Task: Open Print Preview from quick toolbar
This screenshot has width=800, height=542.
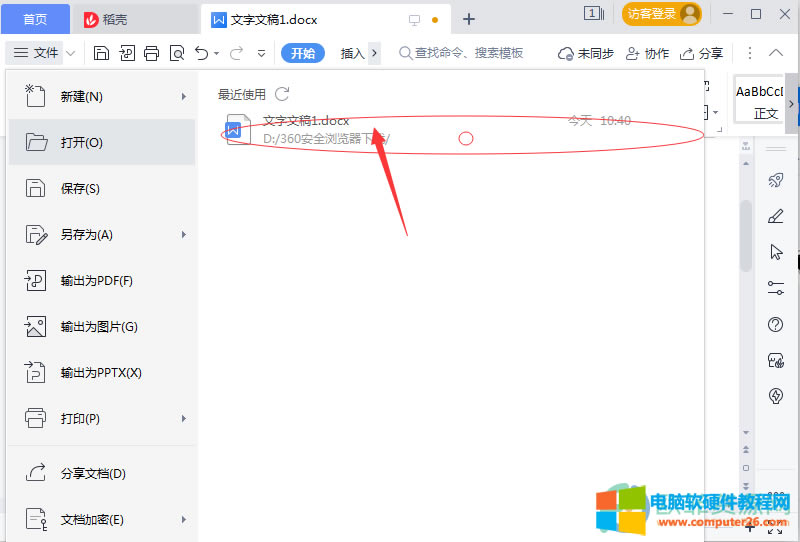Action: [177, 53]
